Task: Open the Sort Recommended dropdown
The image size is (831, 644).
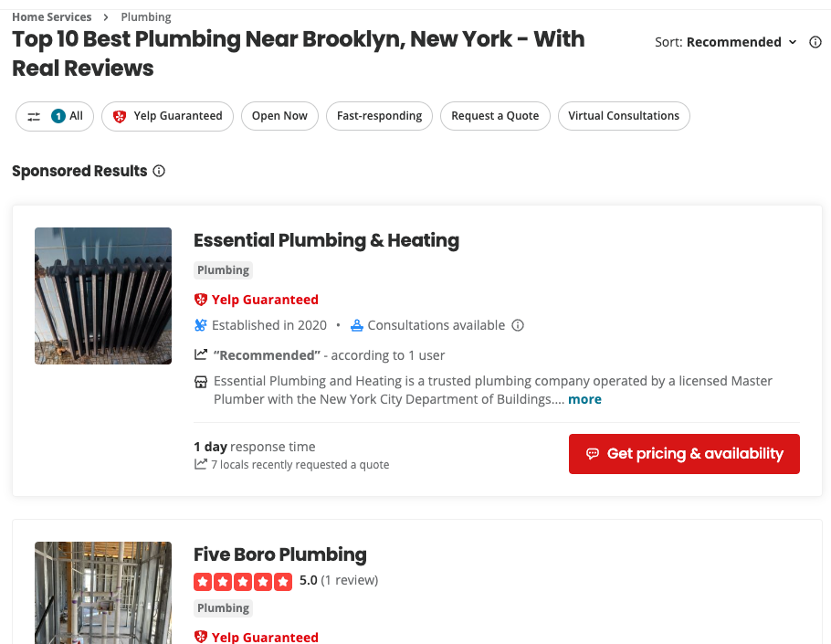Action: (740, 42)
